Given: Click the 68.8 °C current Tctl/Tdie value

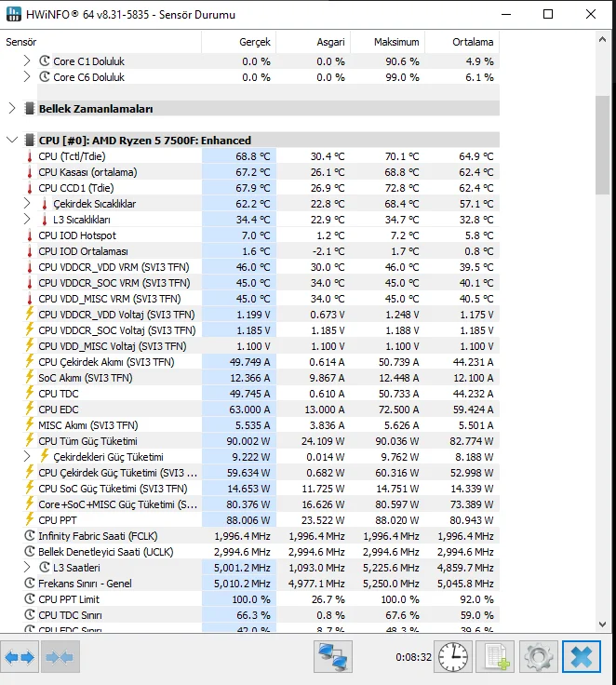Looking at the screenshot, I should click(253, 156).
